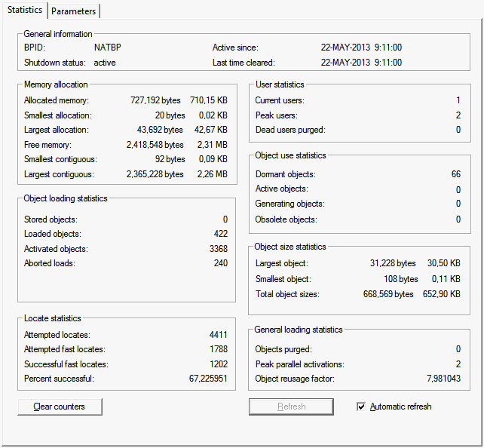The width and height of the screenshot is (484, 448).
Task: Click the Free memory bytes value
Action: 155,145
